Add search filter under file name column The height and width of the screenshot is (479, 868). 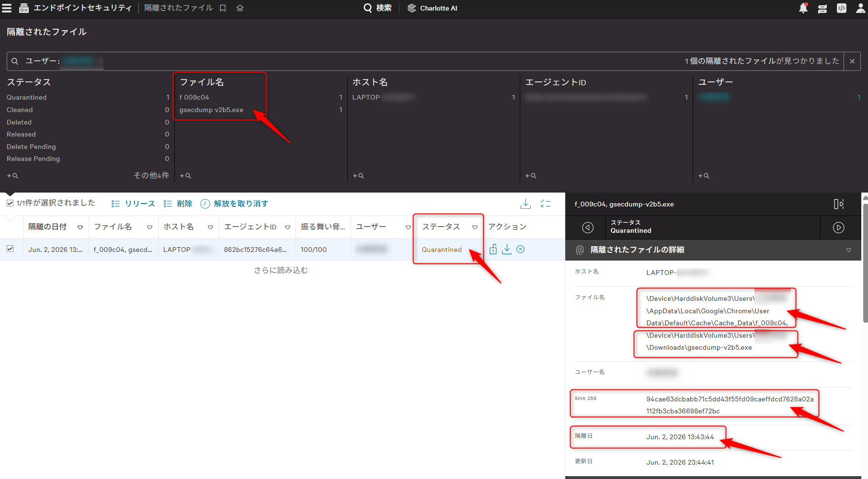tap(185, 176)
